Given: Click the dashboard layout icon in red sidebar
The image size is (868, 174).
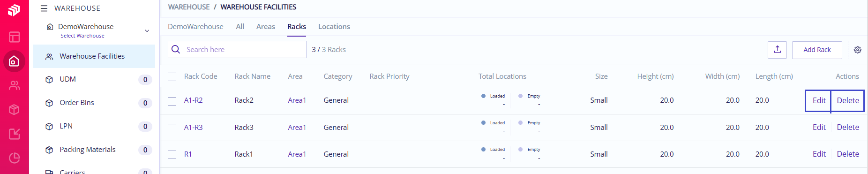Looking at the screenshot, I should [15, 37].
